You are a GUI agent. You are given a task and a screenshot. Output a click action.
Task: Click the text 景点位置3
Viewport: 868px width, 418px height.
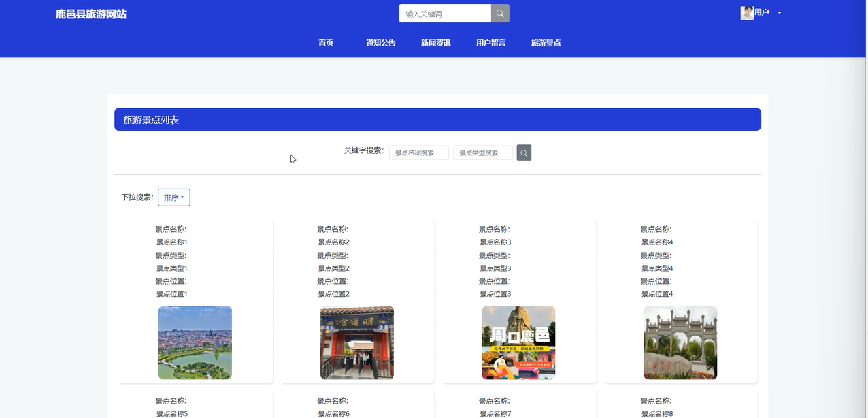coord(495,294)
